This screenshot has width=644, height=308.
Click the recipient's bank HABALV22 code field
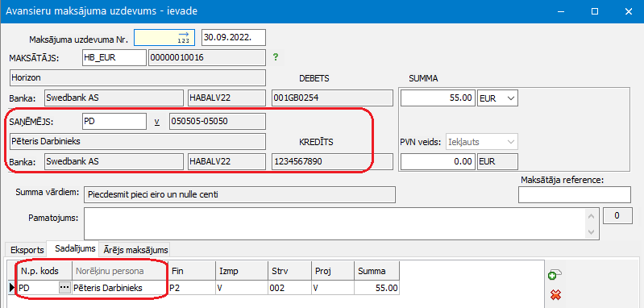coord(226,161)
